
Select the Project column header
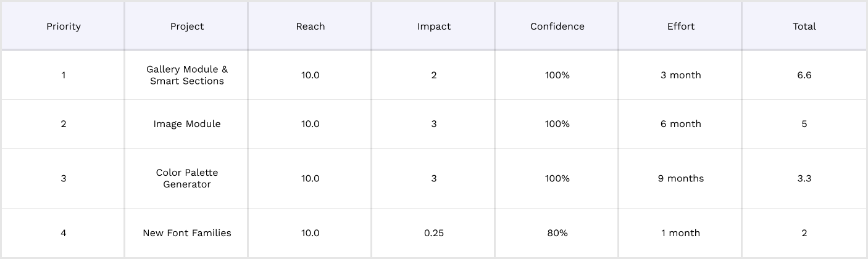click(186, 26)
